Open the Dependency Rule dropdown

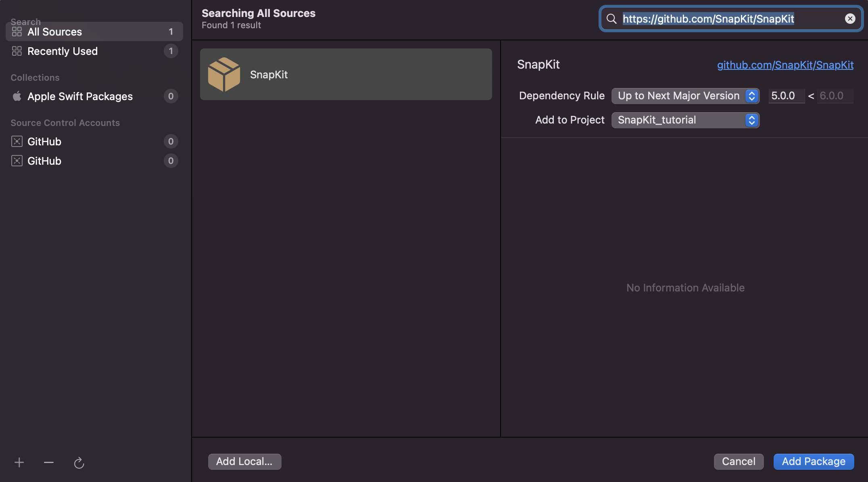(x=685, y=96)
